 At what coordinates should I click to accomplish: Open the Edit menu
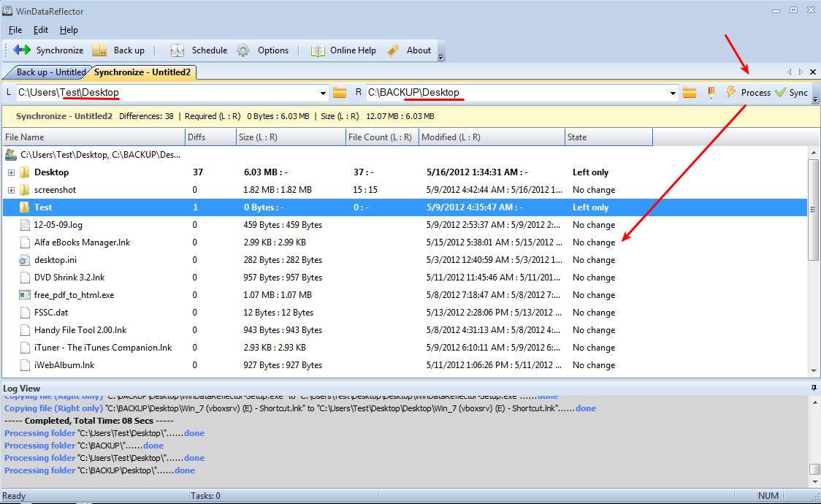41,30
